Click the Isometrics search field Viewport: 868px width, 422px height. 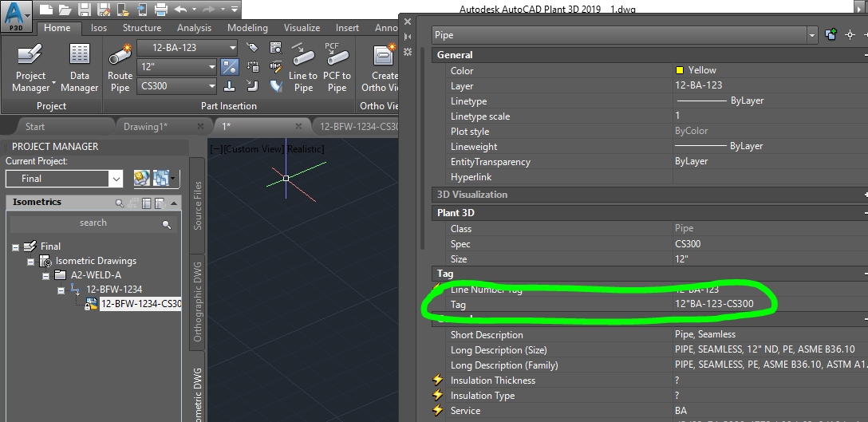click(93, 223)
